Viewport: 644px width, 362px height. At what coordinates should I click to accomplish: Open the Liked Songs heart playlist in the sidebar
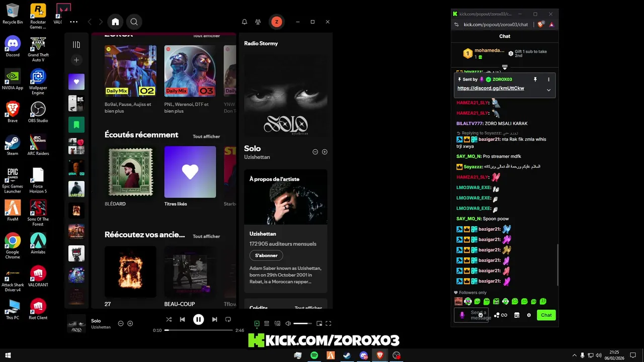point(76,81)
